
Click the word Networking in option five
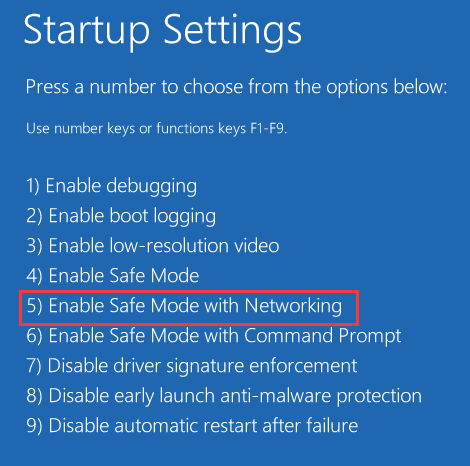[293, 306]
